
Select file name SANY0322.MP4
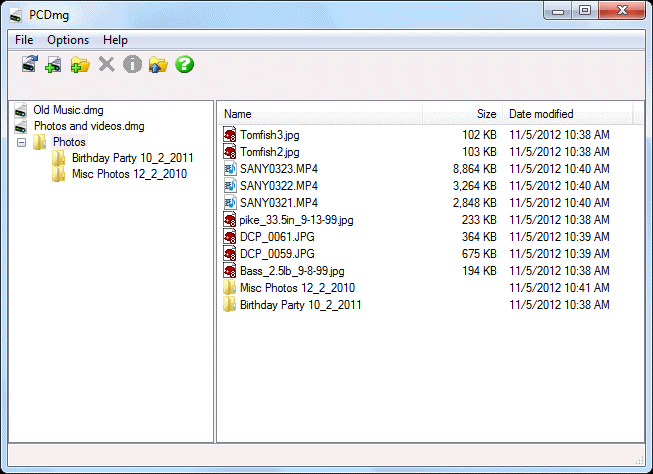[279, 186]
